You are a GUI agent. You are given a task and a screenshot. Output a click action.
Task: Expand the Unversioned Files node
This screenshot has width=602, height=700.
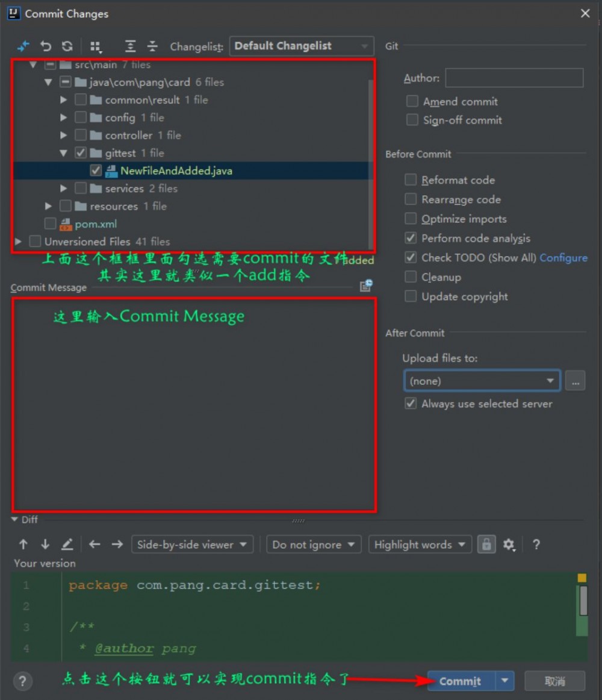[17, 241]
